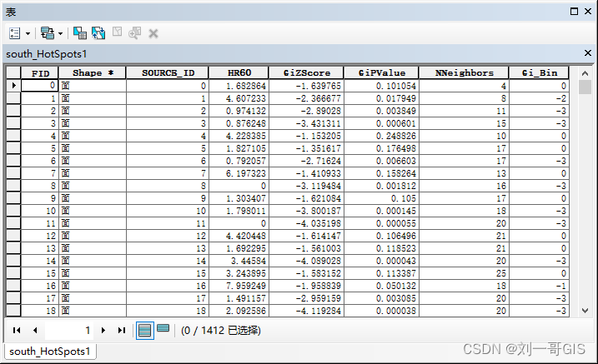Click HR60 cell 1.692295
The height and width of the screenshot is (364, 598).
pyautogui.click(x=239, y=248)
